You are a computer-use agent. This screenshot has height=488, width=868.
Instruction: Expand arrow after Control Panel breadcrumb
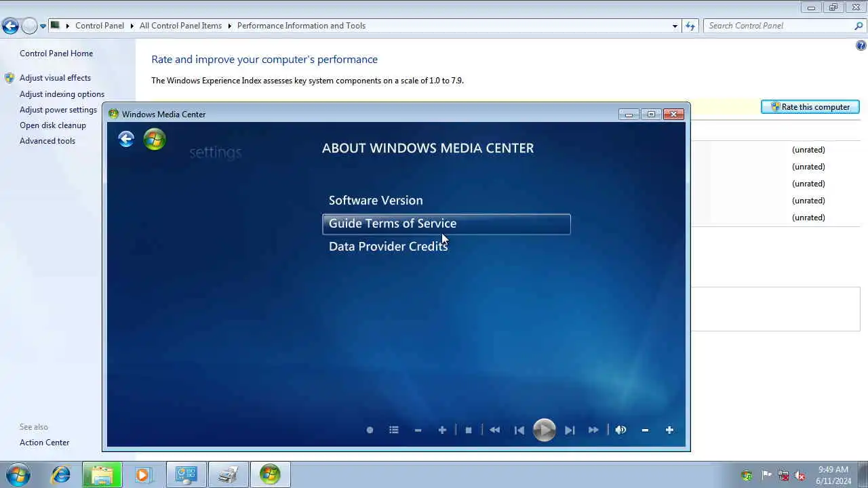(x=132, y=26)
